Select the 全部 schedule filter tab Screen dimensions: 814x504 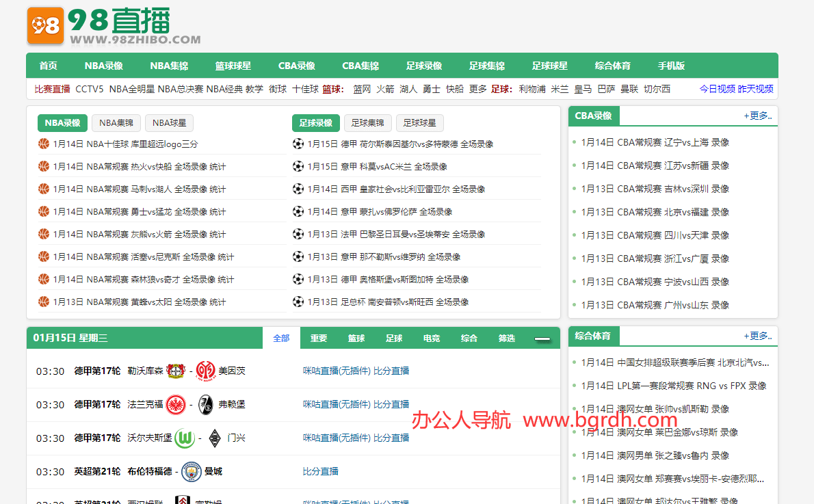coord(281,339)
